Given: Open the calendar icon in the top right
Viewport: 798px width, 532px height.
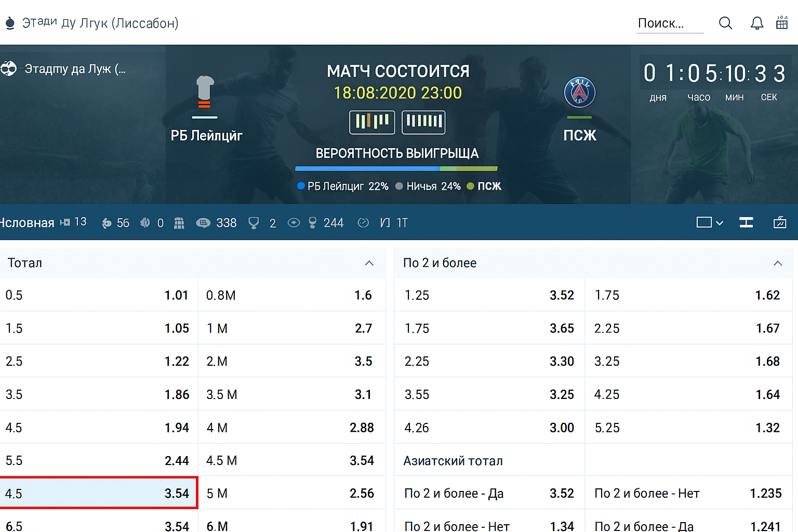Looking at the screenshot, I should (x=781, y=23).
